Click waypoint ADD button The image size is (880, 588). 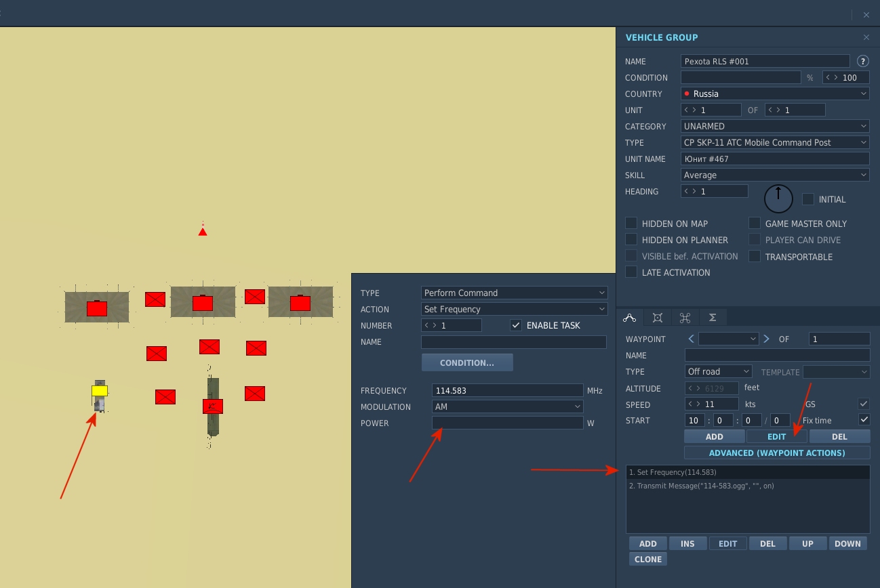[x=715, y=436]
